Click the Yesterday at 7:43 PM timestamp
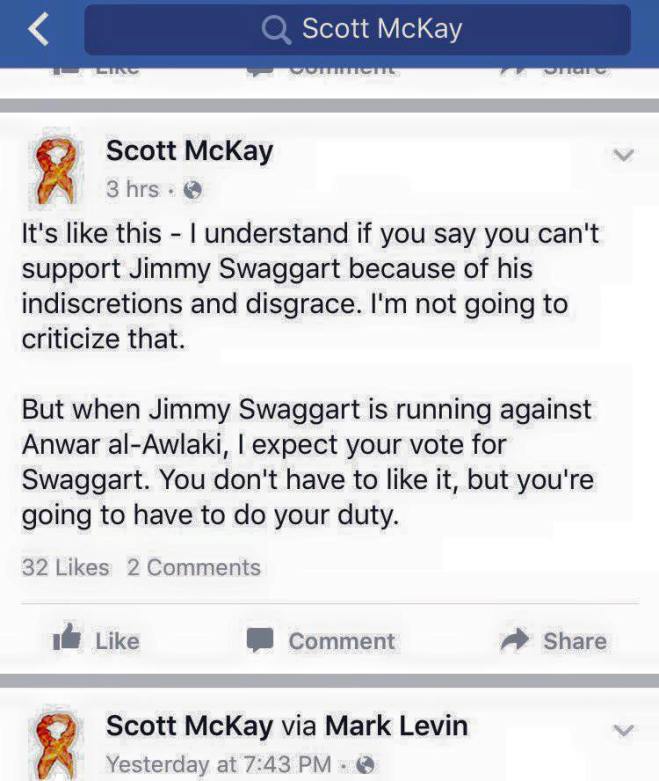This screenshot has width=659, height=781. 219,764
